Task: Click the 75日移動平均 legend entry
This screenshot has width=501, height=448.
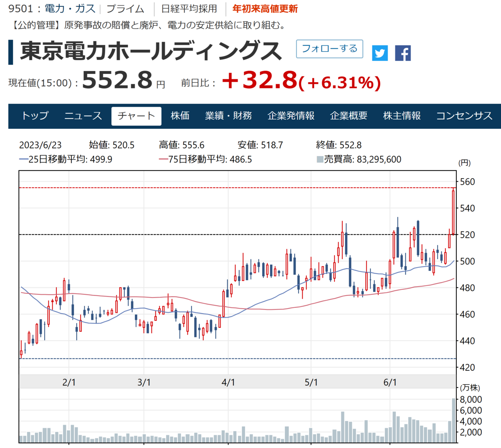Action: [x=205, y=159]
